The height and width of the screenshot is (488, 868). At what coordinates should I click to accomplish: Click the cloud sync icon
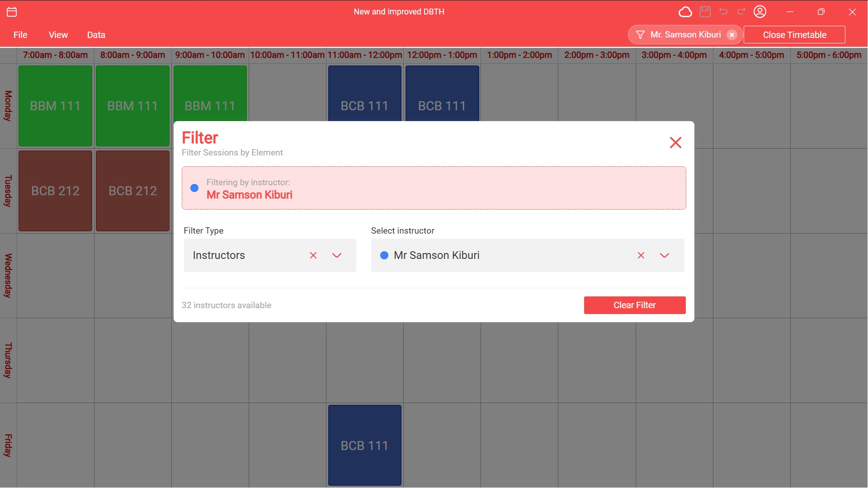click(x=685, y=12)
